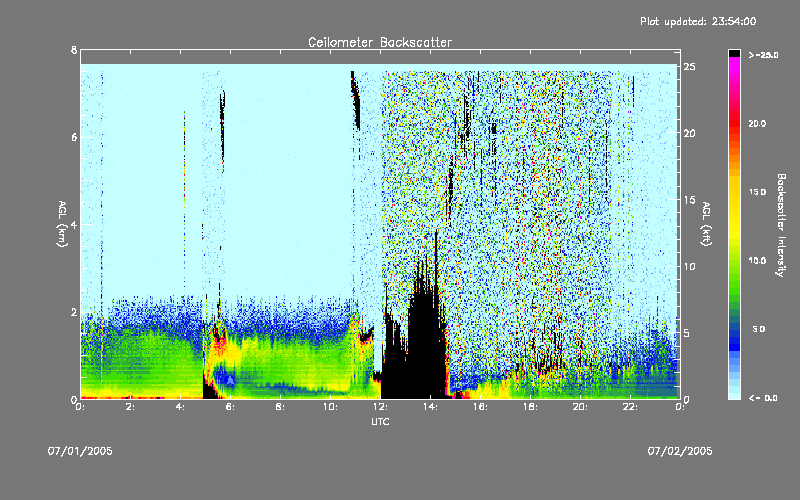Click the 15 tick on the kft axis
This screenshot has height=500, width=800.
click(689, 200)
